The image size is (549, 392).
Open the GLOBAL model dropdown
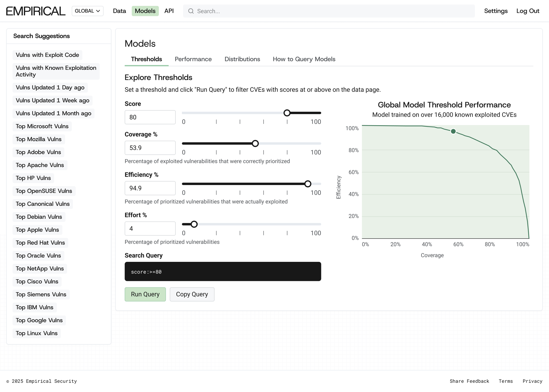(87, 11)
